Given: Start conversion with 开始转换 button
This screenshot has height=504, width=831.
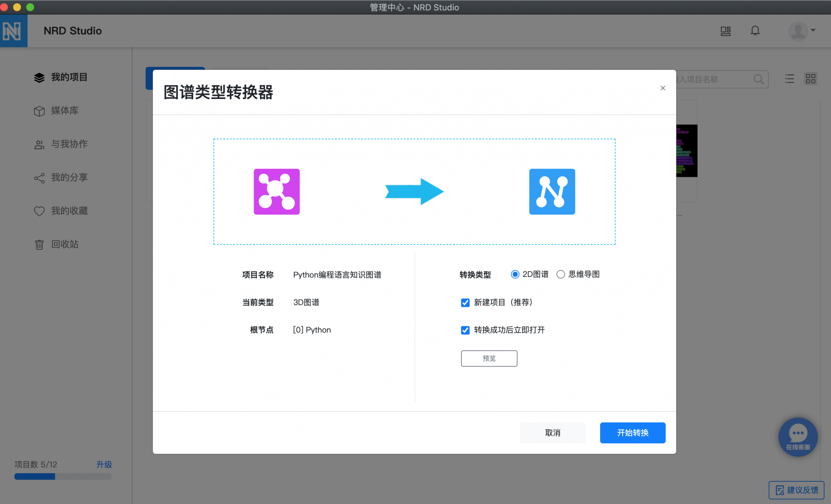Looking at the screenshot, I should point(632,433).
